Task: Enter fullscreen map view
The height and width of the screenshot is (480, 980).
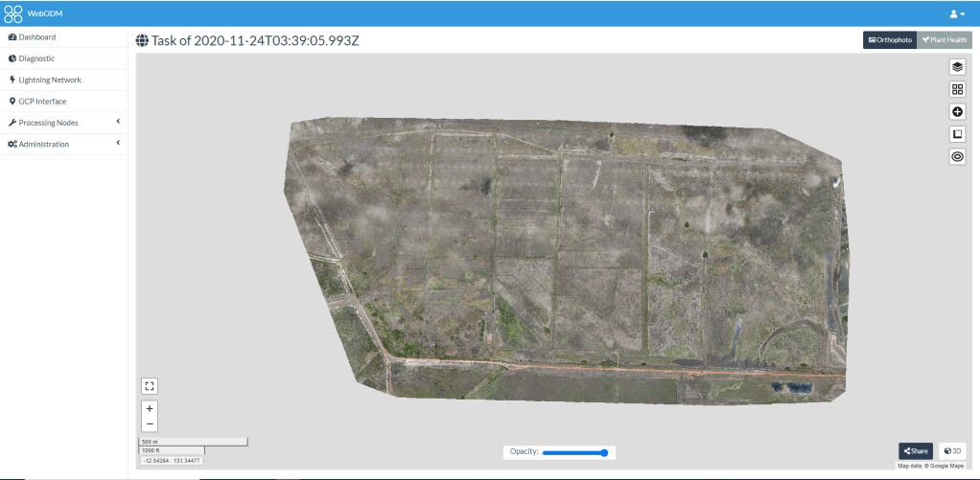Action: click(x=150, y=386)
